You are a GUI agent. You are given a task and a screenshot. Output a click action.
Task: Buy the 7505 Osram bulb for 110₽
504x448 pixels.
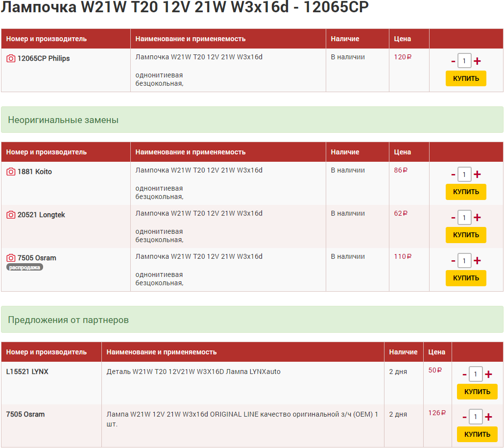pos(466,278)
